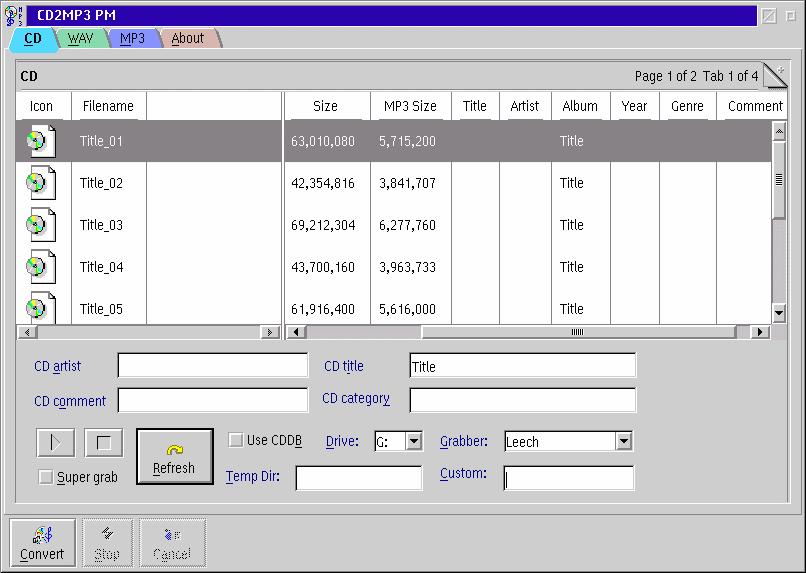Click the left pane's scroll left arrow
The image size is (806, 573).
[x=27, y=332]
